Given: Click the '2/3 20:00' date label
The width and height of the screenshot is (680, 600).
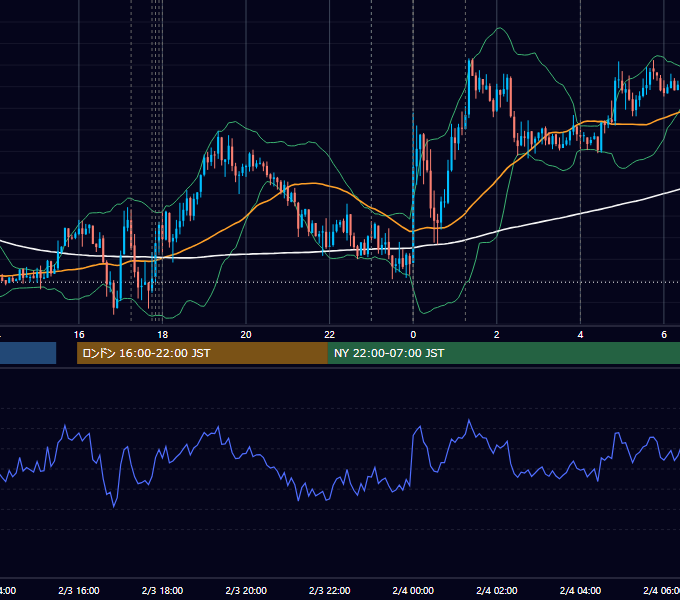Looking at the screenshot, I should pos(246,590).
